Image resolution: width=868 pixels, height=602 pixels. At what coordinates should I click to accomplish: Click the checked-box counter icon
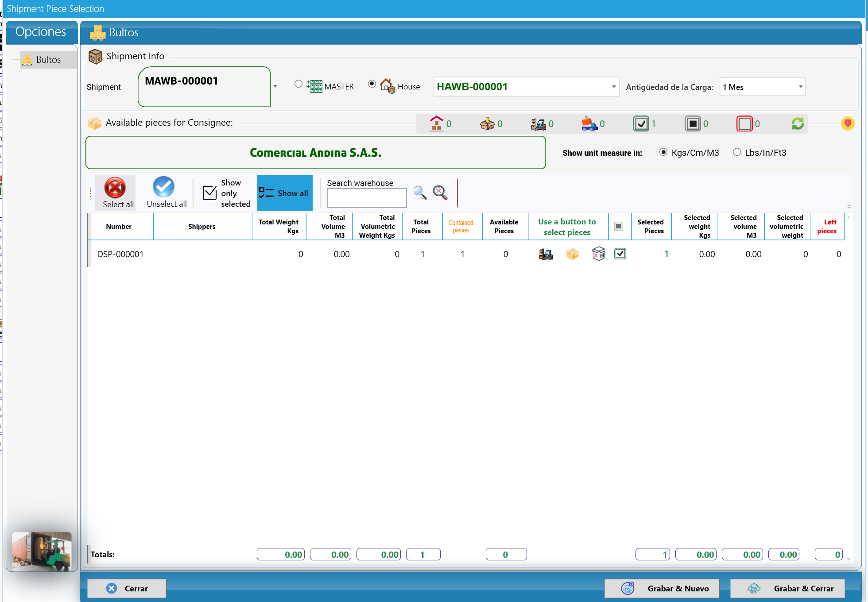(x=641, y=124)
